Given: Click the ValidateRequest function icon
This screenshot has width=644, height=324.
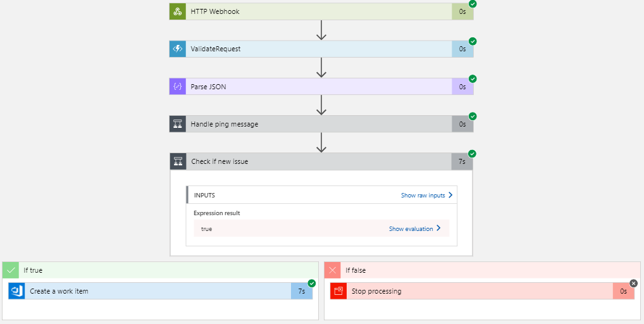Looking at the screenshot, I should pyautogui.click(x=178, y=49).
